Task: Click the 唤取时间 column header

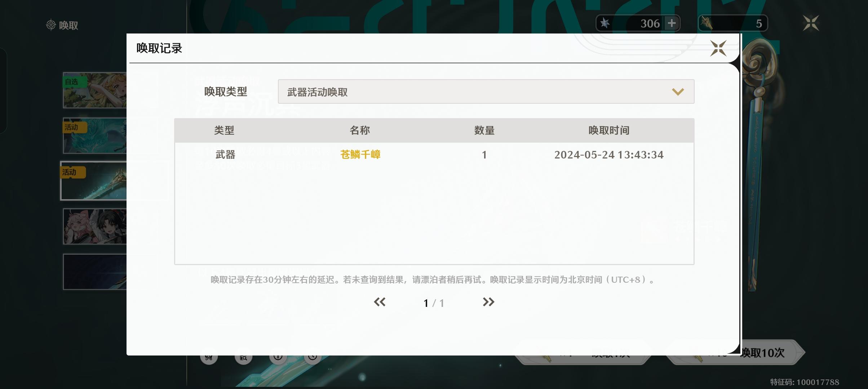Action: click(x=608, y=130)
